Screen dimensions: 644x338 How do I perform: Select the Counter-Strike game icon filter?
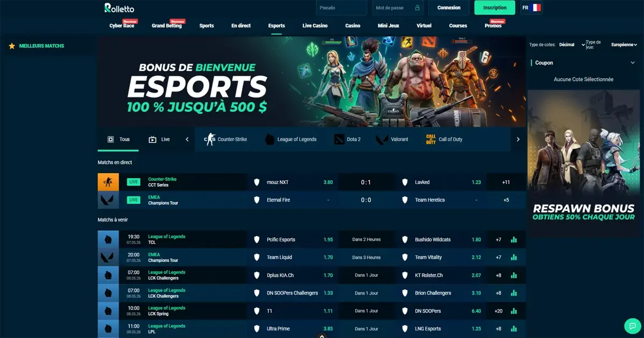click(x=209, y=139)
